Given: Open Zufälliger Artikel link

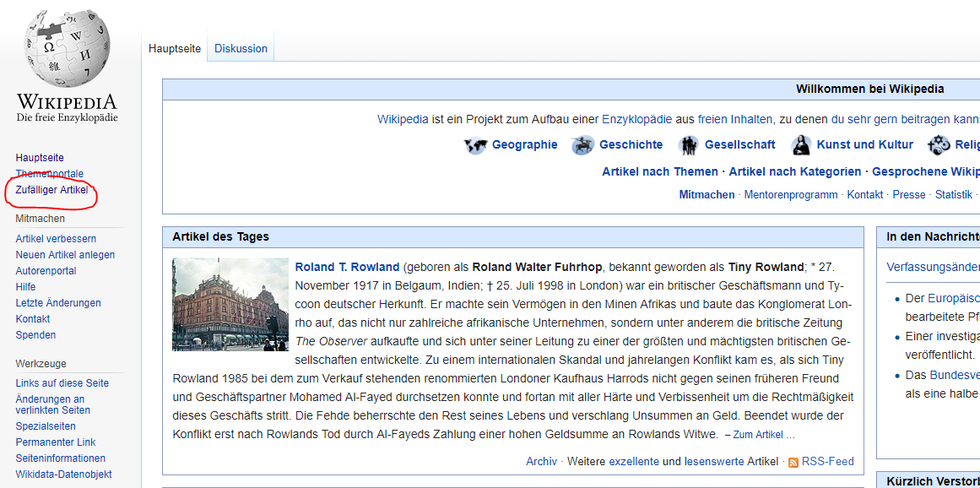Looking at the screenshot, I should click(x=51, y=189).
